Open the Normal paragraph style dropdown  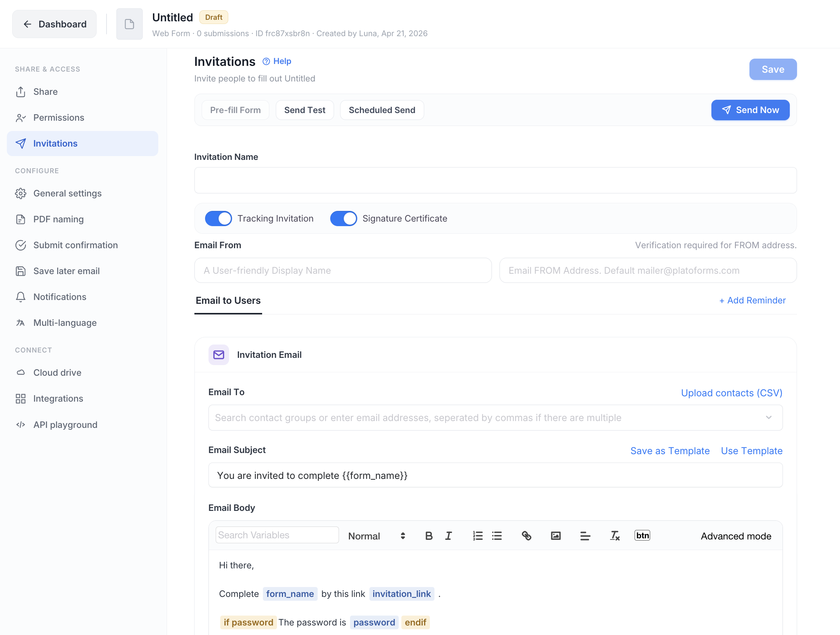click(x=377, y=536)
